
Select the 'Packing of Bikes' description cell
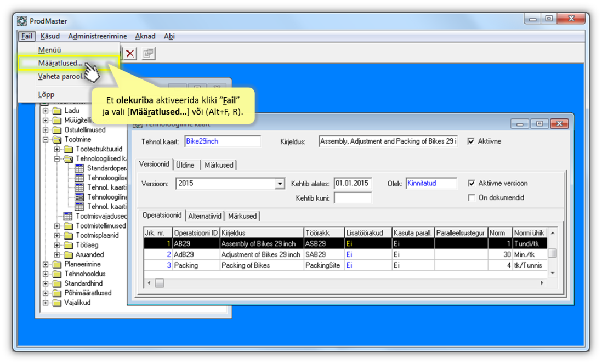[x=262, y=265]
